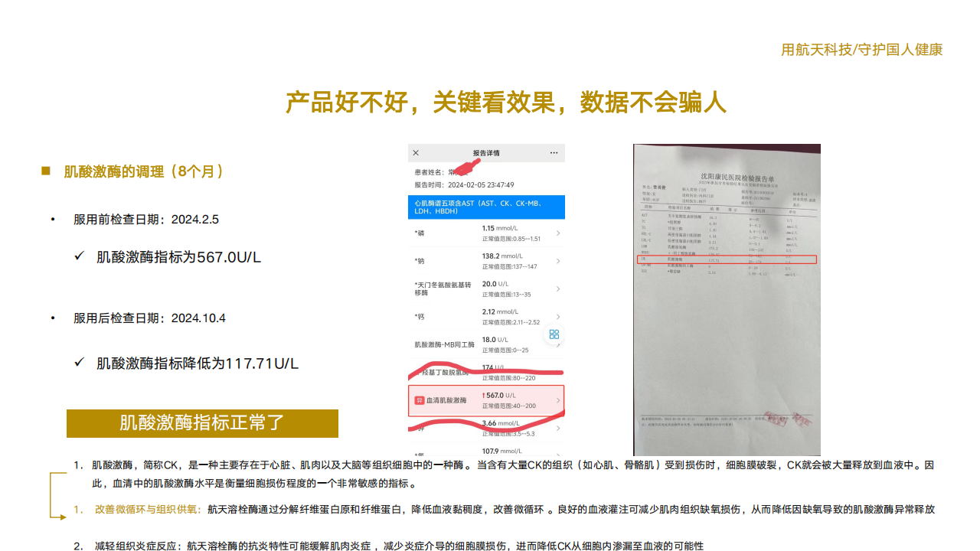Click the 138.2 mmol/L sodium value

pos(503,256)
